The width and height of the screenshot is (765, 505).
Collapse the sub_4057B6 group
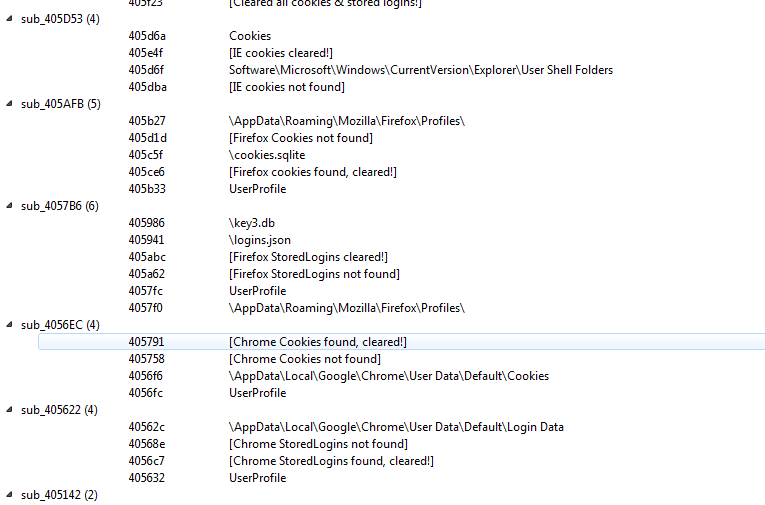pyautogui.click(x=10, y=207)
